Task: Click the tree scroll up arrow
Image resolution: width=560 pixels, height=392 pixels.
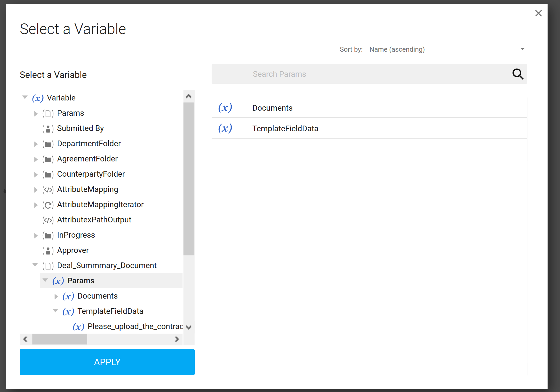Action: pos(189,96)
